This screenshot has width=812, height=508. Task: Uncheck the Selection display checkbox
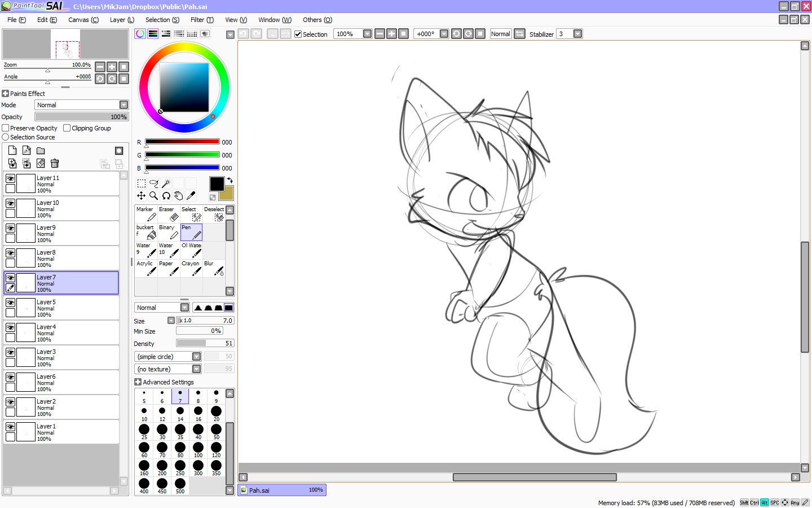pos(298,34)
